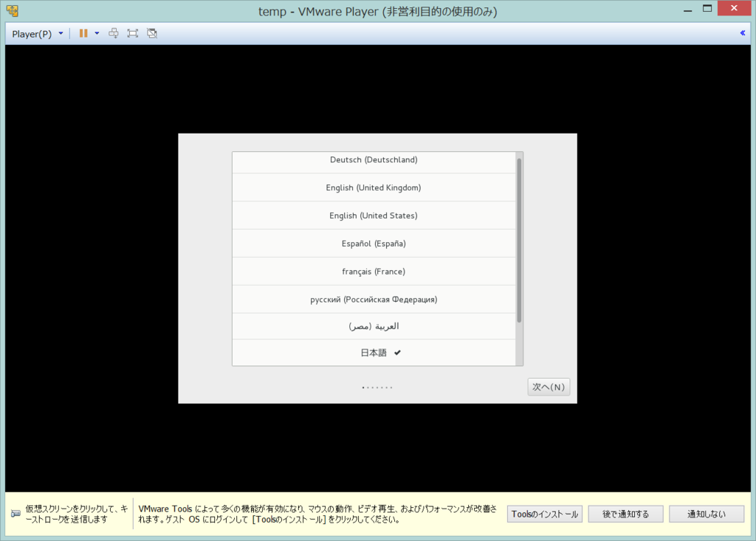Toggle Unity mode toolbar icon
The image size is (756, 541).
(152, 33)
